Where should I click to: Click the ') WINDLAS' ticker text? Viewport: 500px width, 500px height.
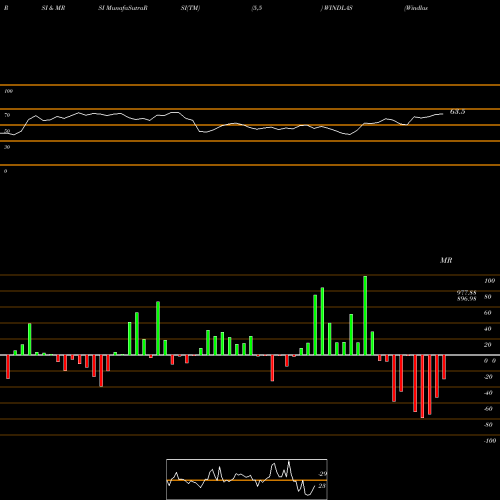click(x=337, y=8)
